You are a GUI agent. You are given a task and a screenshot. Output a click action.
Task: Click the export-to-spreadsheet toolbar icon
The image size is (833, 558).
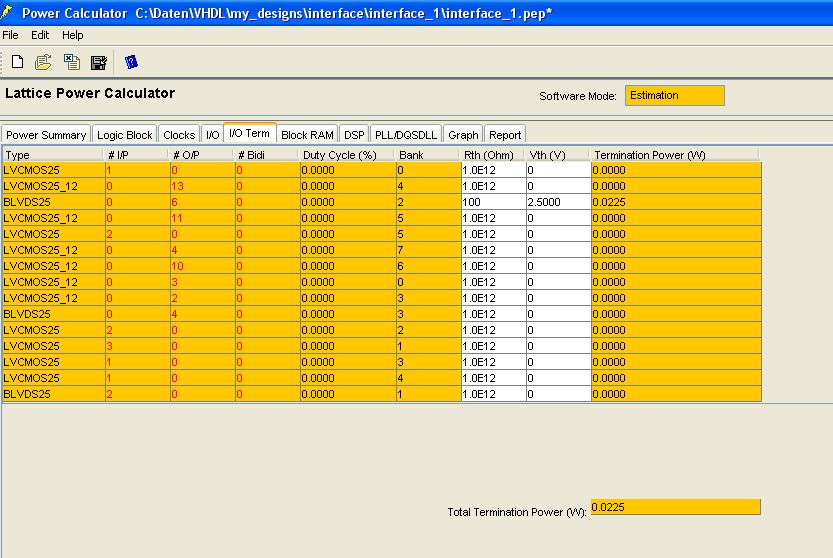(x=72, y=62)
